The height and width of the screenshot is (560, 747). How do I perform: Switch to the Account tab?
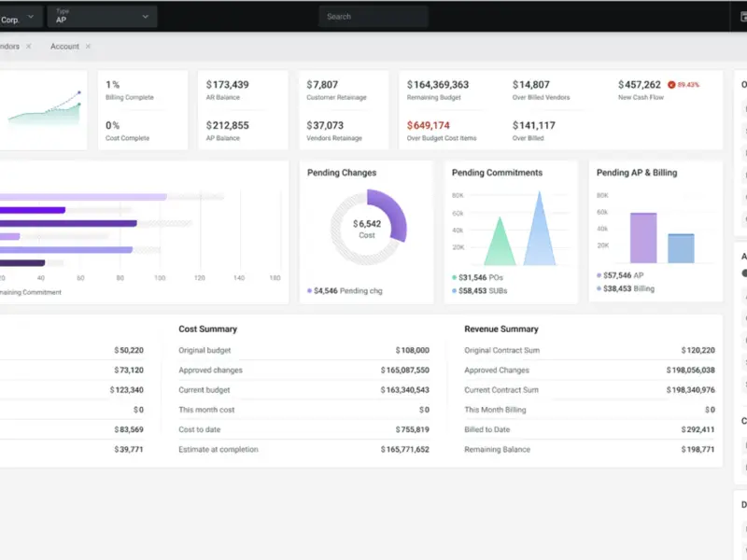64,46
